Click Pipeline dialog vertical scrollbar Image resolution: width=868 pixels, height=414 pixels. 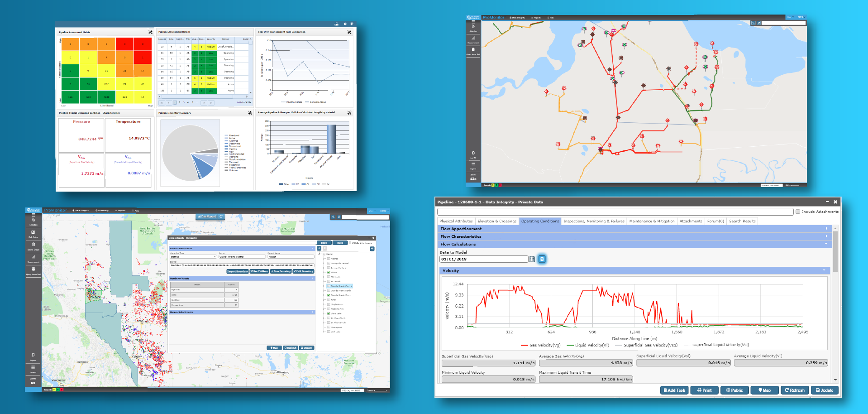click(835, 251)
